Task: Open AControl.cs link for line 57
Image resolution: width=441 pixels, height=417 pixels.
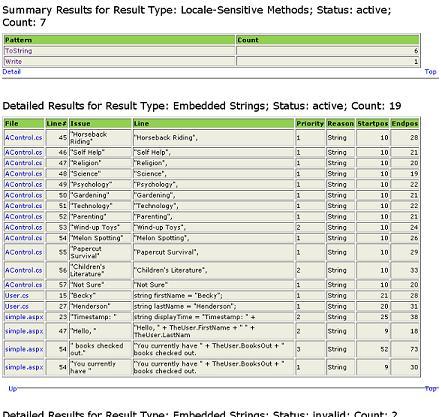Action: [x=24, y=285]
